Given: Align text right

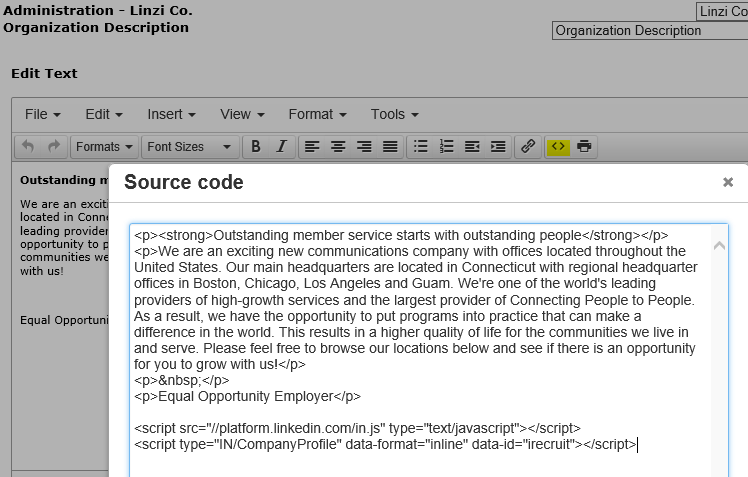Looking at the screenshot, I should 364,146.
